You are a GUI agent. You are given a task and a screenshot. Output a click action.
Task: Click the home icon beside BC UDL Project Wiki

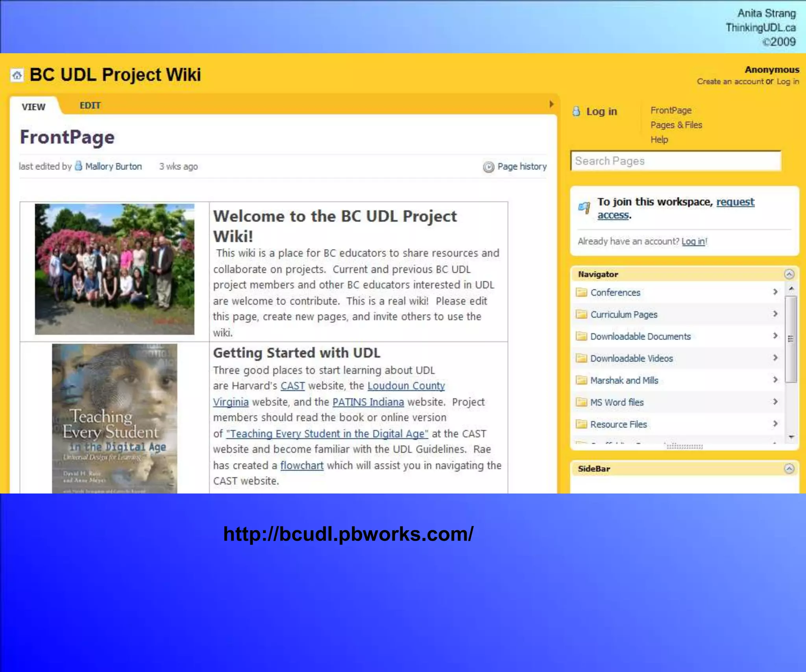[x=17, y=75]
